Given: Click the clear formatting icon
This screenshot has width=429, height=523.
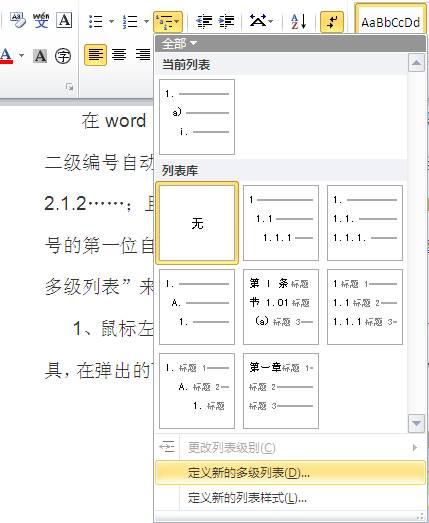Looking at the screenshot, I should click(x=18, y=20).
